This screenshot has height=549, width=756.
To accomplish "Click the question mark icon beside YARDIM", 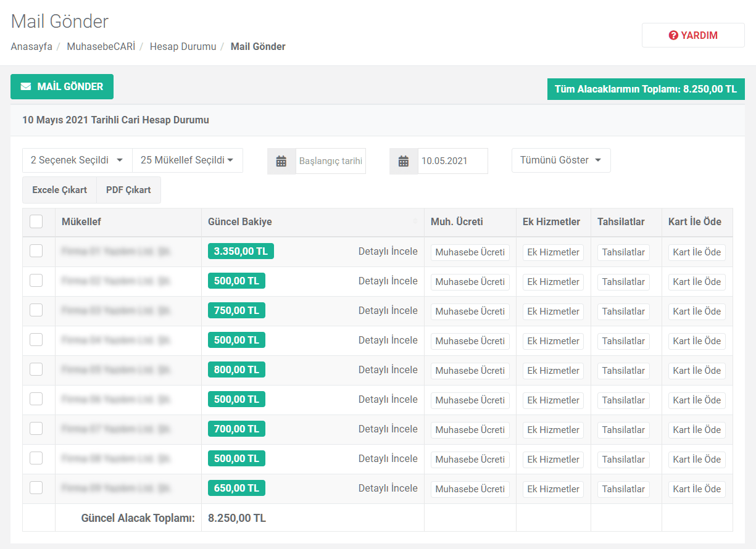I will coord(673,36).
